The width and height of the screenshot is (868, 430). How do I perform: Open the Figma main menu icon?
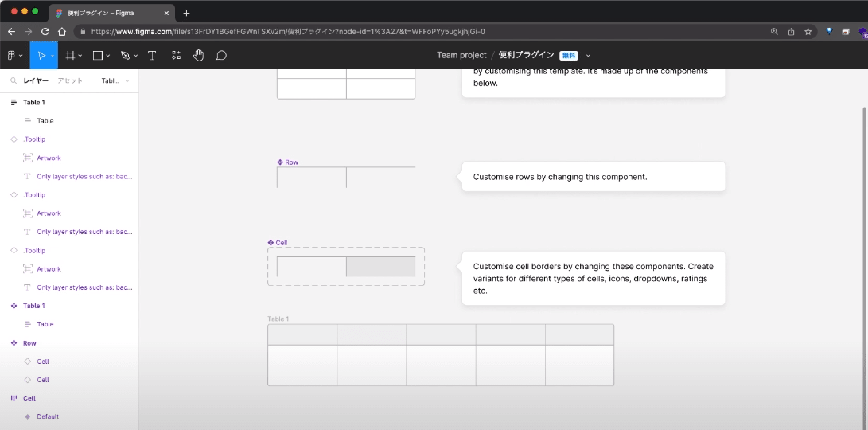12,55
